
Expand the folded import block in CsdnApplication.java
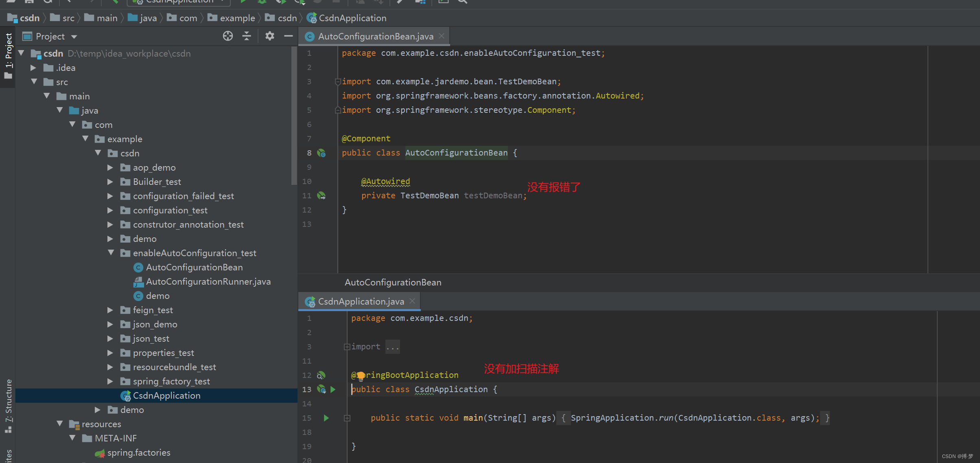[347, 347]
